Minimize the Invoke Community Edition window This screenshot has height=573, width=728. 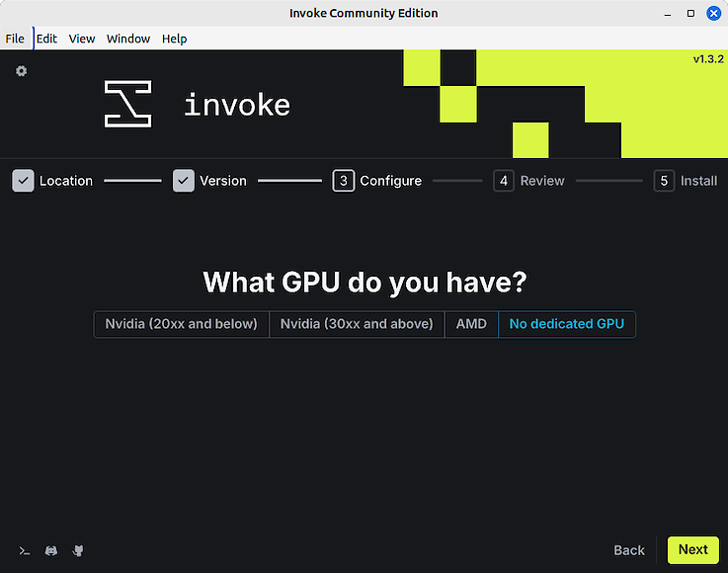click(667, 14)
